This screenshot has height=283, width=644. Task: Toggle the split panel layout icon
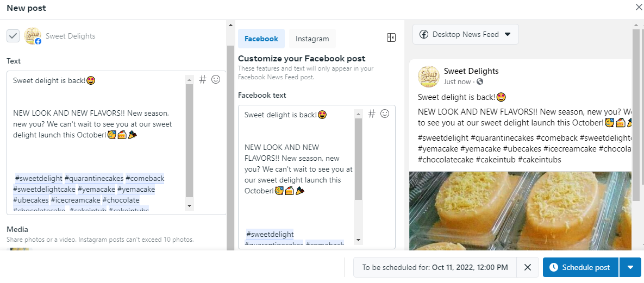point(391,37)
